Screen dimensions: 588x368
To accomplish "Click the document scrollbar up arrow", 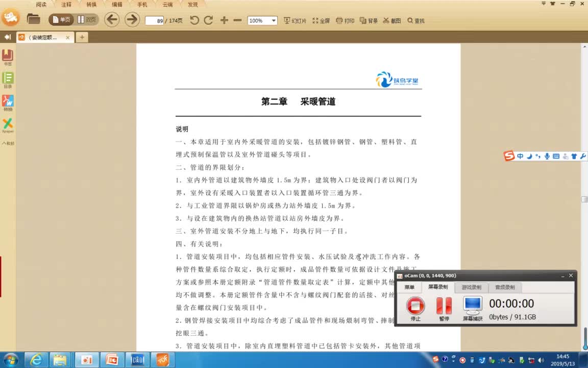I will tap(584, 47).
